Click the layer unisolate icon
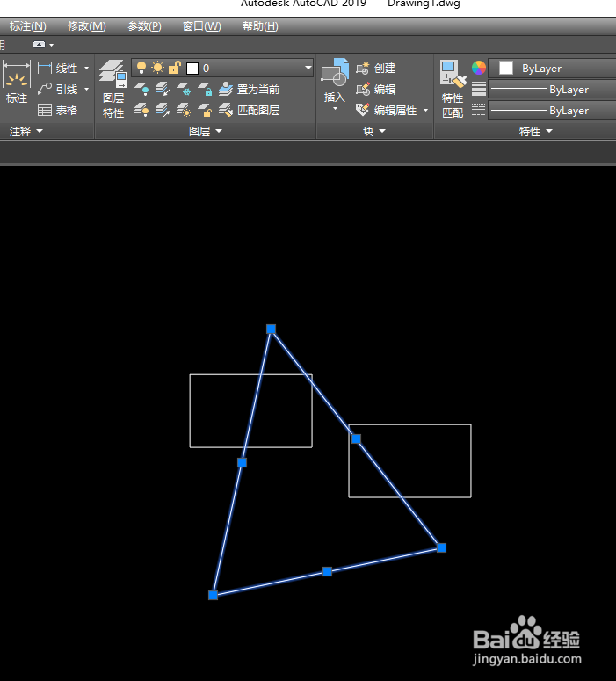Image resolution: width=616 pixels, height=681 pixels. coord(163,111)
